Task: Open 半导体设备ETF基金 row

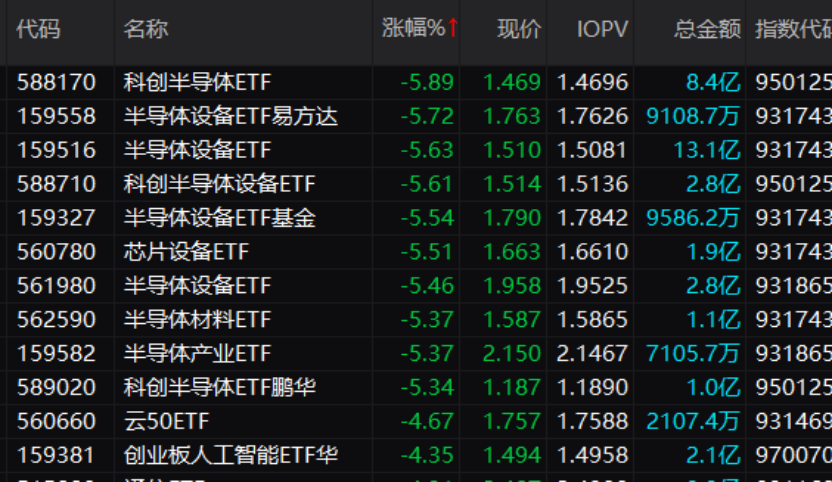Action: pyautogui.click(x=219, y=218)
